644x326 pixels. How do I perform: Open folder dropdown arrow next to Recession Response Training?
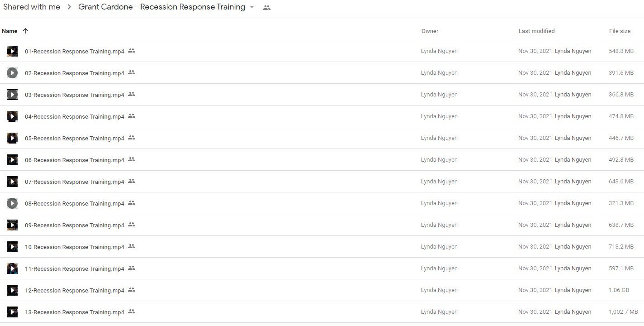coord(252,7)
